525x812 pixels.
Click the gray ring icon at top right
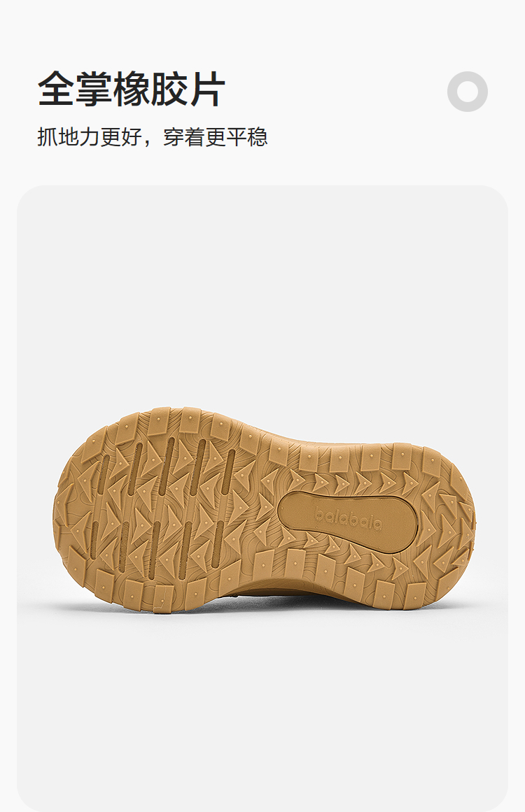click(x=467, y=91)
